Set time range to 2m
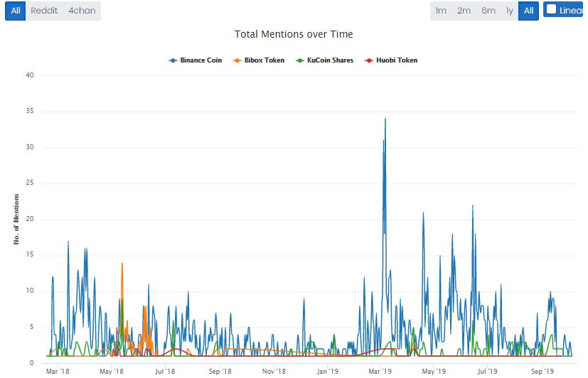This screenshot has height=378, width=588. pos(464,11)
